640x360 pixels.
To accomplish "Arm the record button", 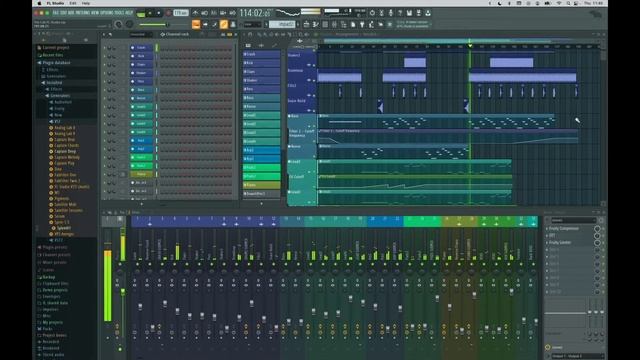I will [168, 13].
